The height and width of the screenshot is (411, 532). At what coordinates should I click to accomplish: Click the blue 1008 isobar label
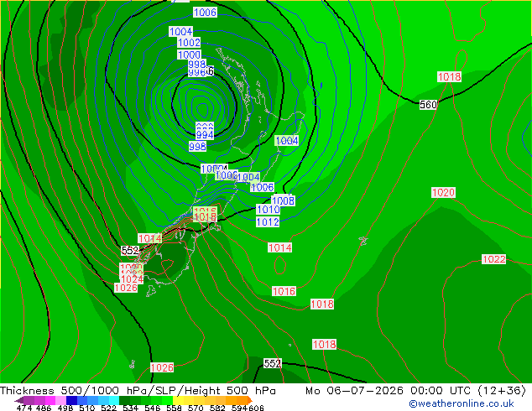283,200
